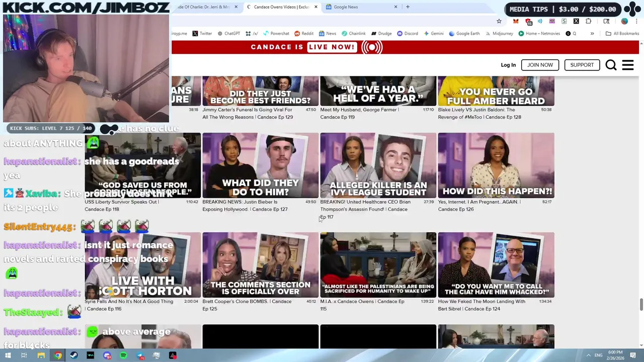Viewport: 644px width, 362px height.
Task: Open the Chrome extensions puzzle icon
Action: pyautogui.click(x=588, y=21)
